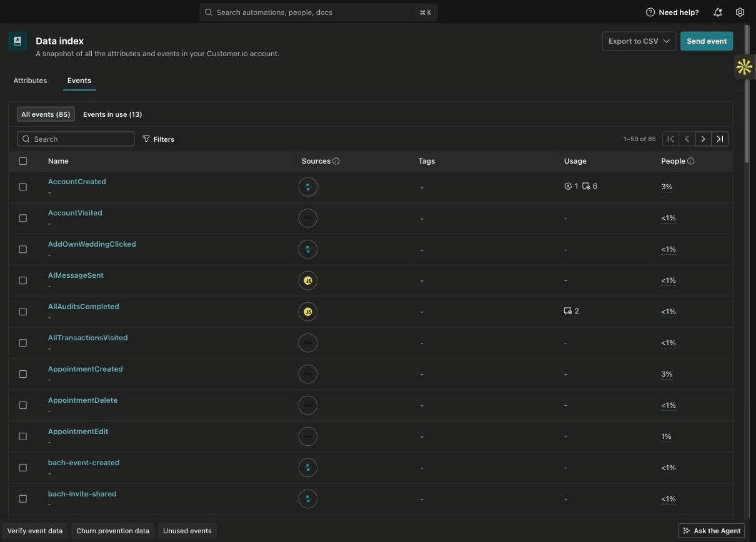Open the yellow asterisk side widget
This screenshot has width=756, height=542.
[744, 67]
